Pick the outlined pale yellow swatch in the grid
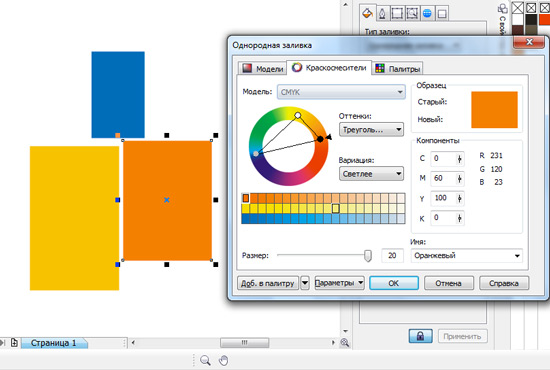550x370 pixels. (x=335, y=208)
